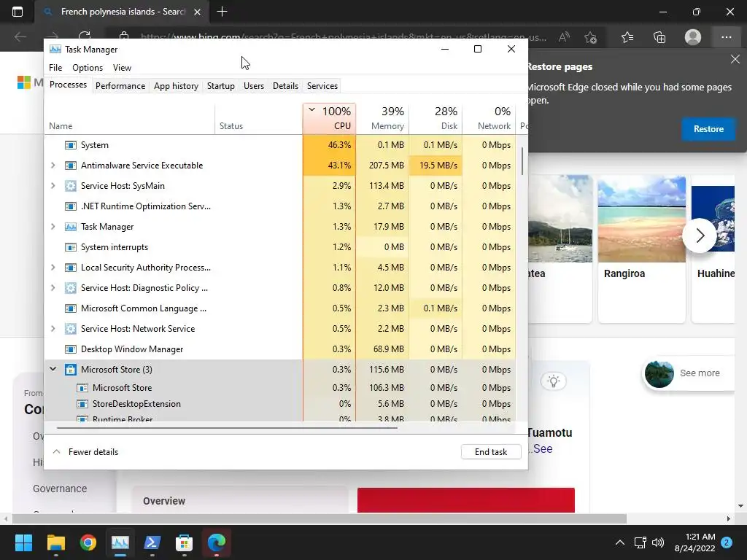The width and height of the screenshot is (747, 560).
Task: Open the Rangiroa island thumbnail
Action: click(x=642, y=219)
